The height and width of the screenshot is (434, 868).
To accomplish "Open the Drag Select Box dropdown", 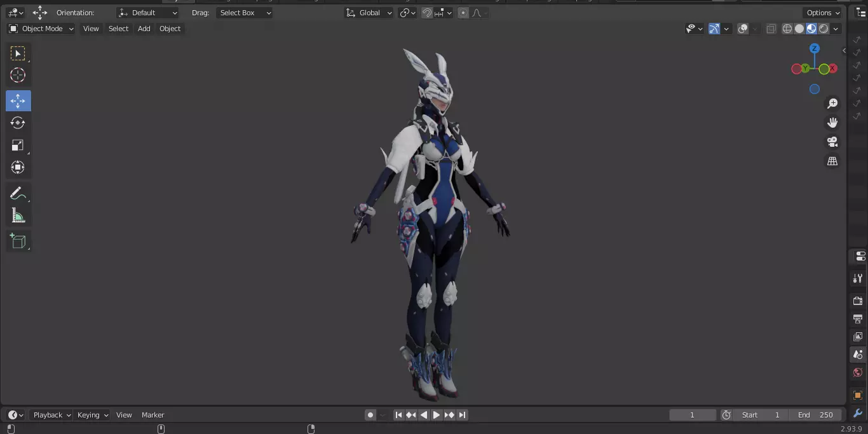I will click(x=244, y=13).
